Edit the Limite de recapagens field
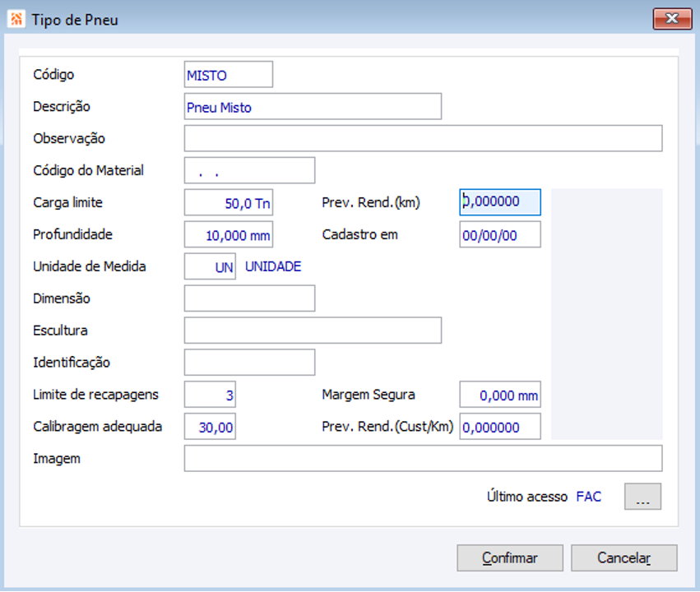700x592 pixels. point(211,395)
